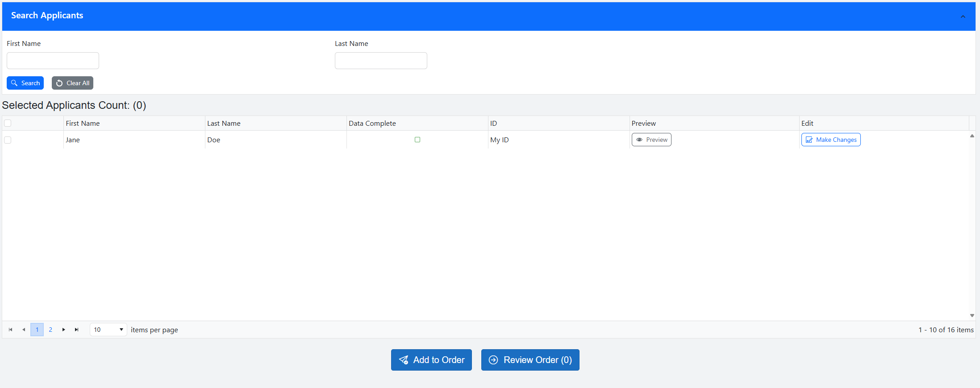Go to the next page arrow
The height and width of the screenshot is (388, 980).
pyautogui.click(x=63, y=330)
